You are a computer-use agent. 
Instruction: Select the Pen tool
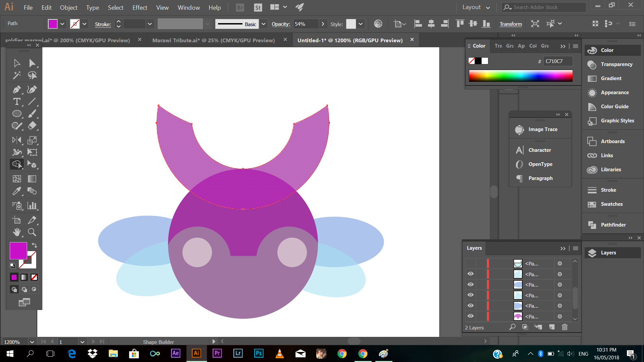pyautogui.click(x=17, y=89)
